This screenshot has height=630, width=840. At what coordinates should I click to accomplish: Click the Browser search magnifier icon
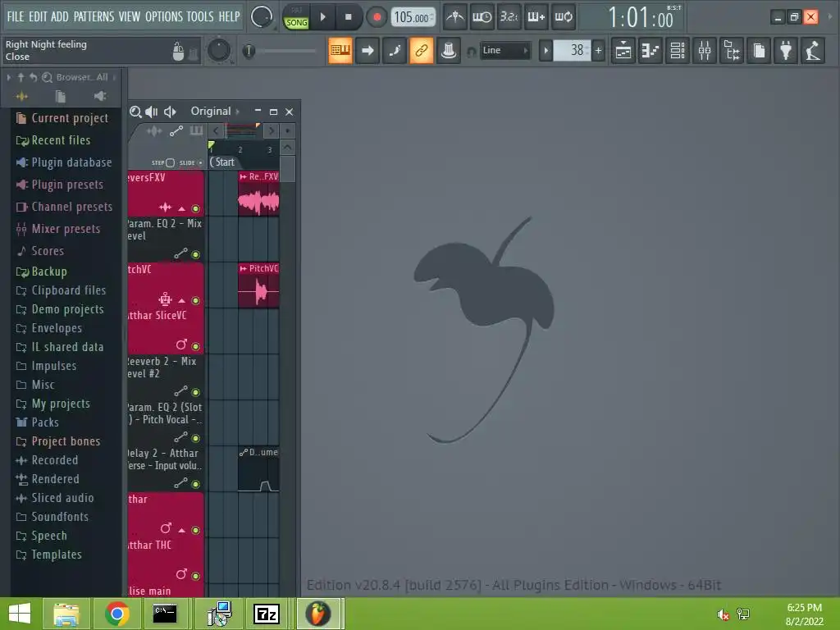(x=47, y=77)
